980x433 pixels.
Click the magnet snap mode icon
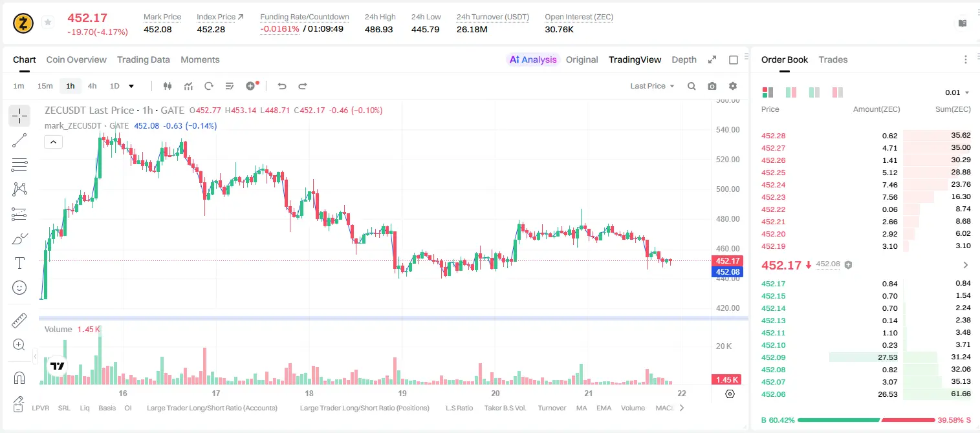[x=19, y=377]
